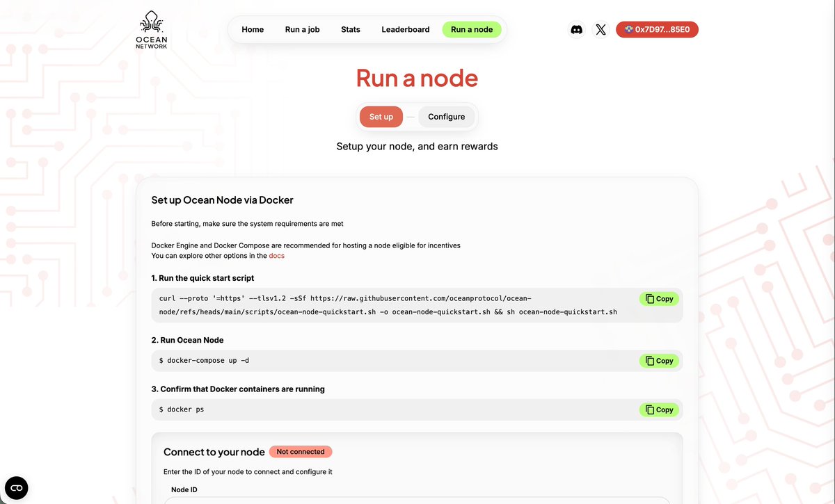Copy the quick start curl script
835x504 pixels.
coord(659,299)
